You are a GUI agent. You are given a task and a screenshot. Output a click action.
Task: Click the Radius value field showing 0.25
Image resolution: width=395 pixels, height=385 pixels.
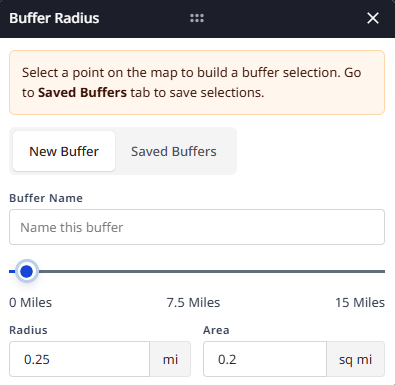[79, 359]
